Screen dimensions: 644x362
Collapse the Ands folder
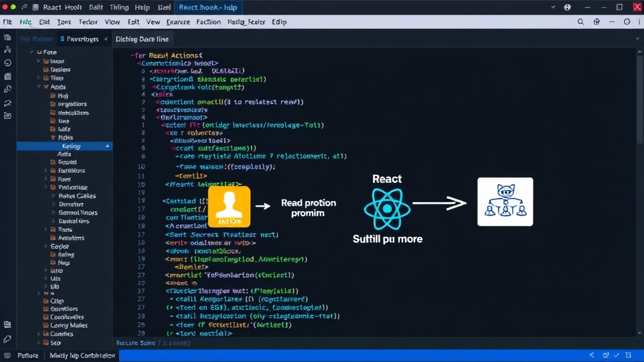[x=38, y=87]
